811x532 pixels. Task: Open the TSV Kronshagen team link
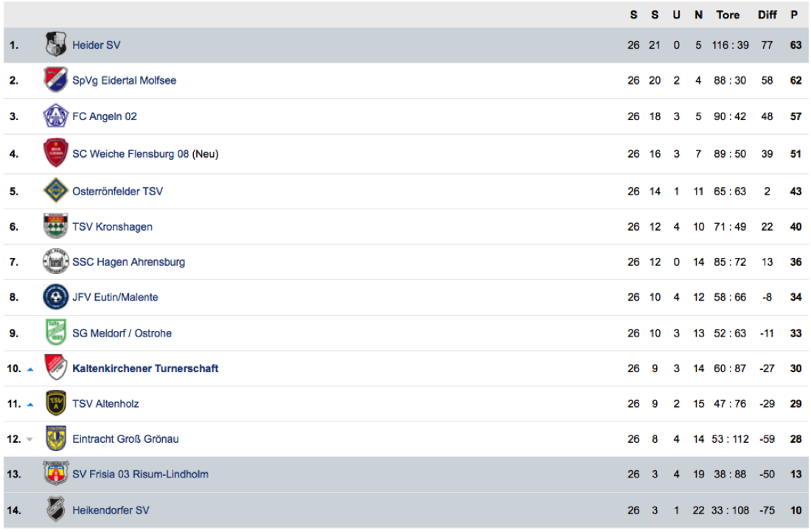112,227
